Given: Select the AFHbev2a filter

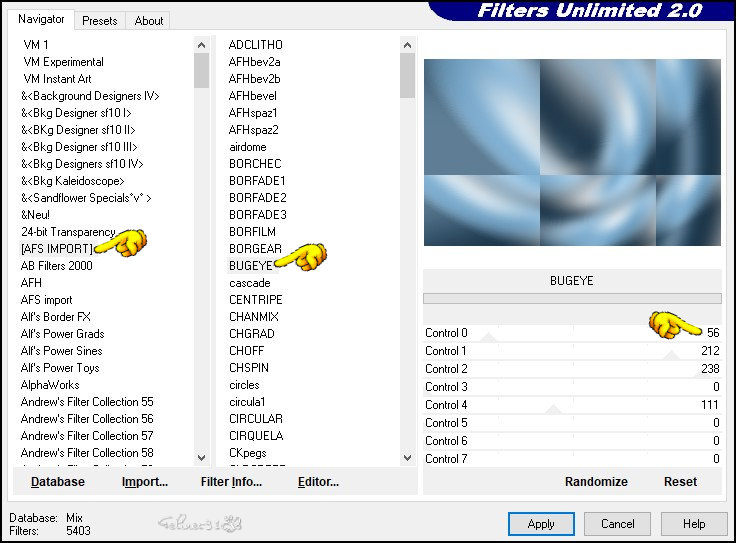Looking at the screenshot, I should point(254,62).
